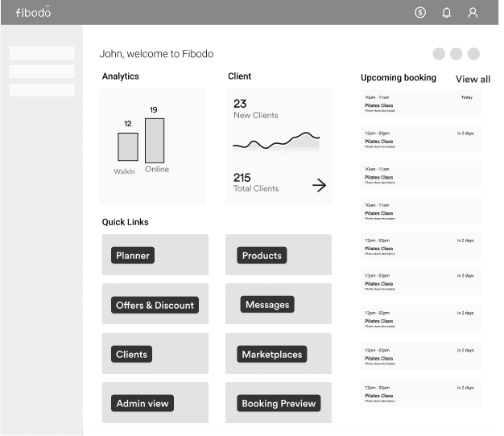Viewport: 504px width, 436px height.
Task: Click the Quick Links heading
Action: tap(125, 222)
